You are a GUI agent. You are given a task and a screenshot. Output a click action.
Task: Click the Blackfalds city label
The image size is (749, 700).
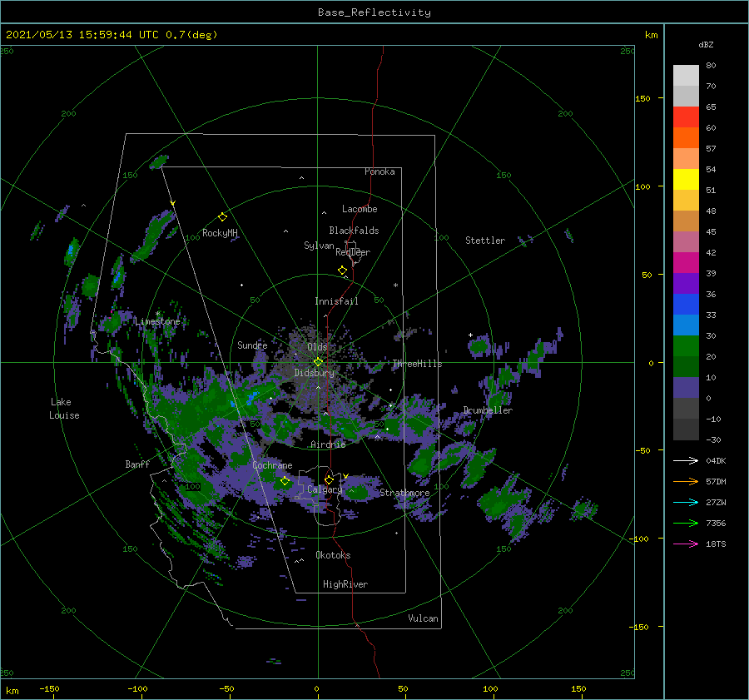tap(354, 231)
